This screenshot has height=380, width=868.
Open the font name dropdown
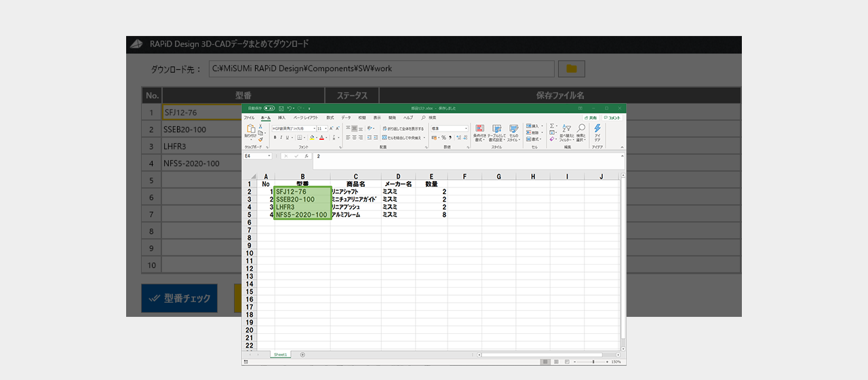click(313, 128)
